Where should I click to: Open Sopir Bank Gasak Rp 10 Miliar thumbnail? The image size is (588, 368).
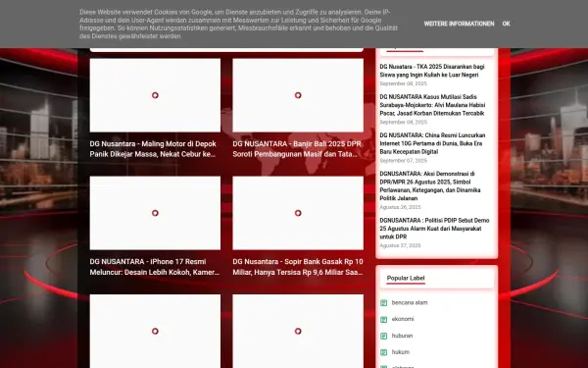pos(298,213)
